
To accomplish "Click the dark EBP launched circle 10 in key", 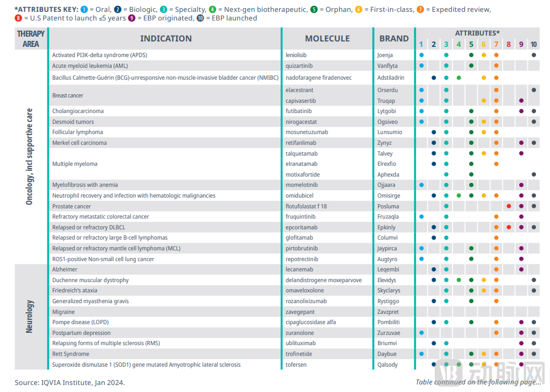I will pos(200,18).
